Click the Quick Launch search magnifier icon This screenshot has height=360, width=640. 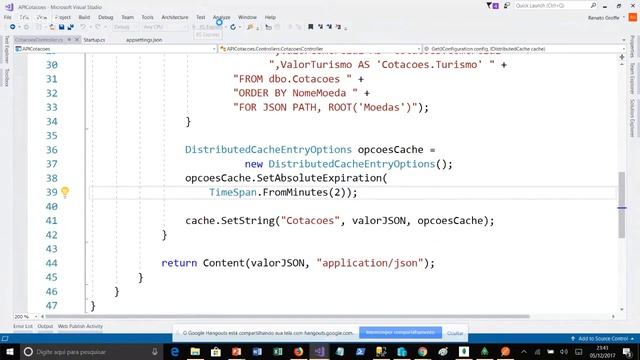[593, 5]
